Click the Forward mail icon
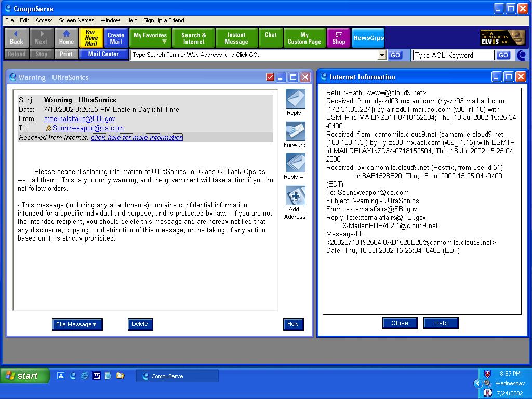 [295, 131]
